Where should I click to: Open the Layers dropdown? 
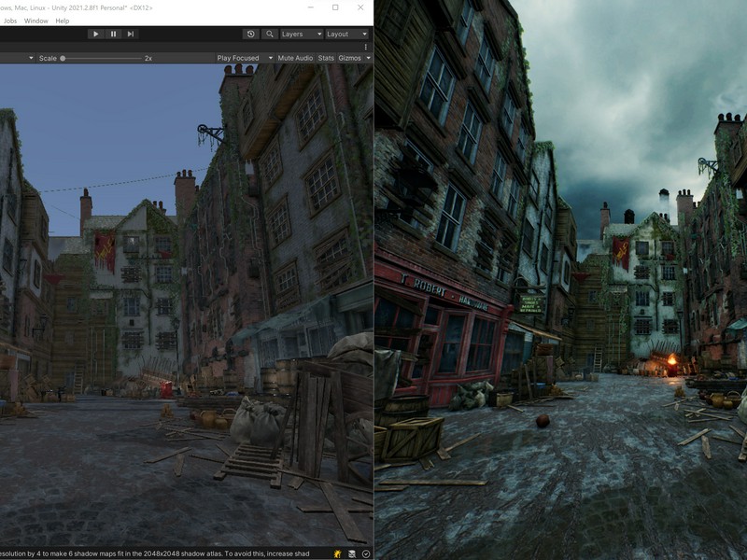pyautogui.click(x=302, y=34)
